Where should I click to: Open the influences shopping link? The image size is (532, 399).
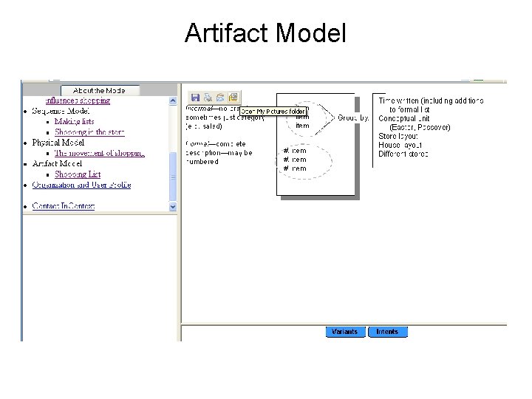78,100
